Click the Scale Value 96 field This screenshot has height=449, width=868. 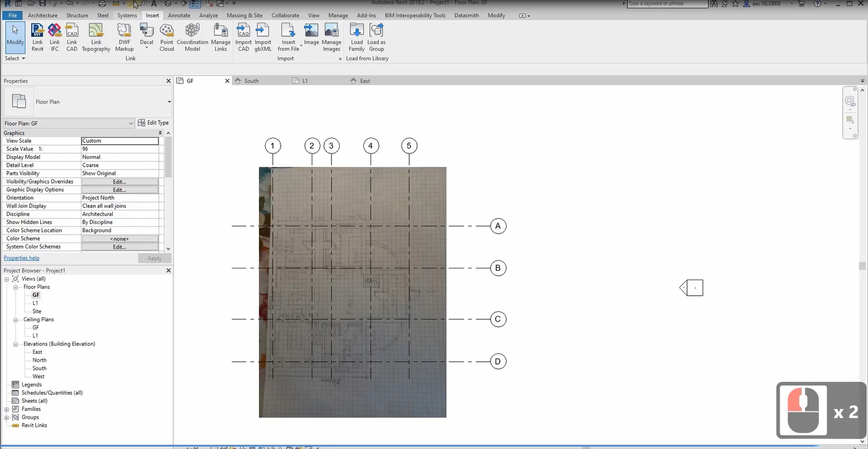[119, 149]
